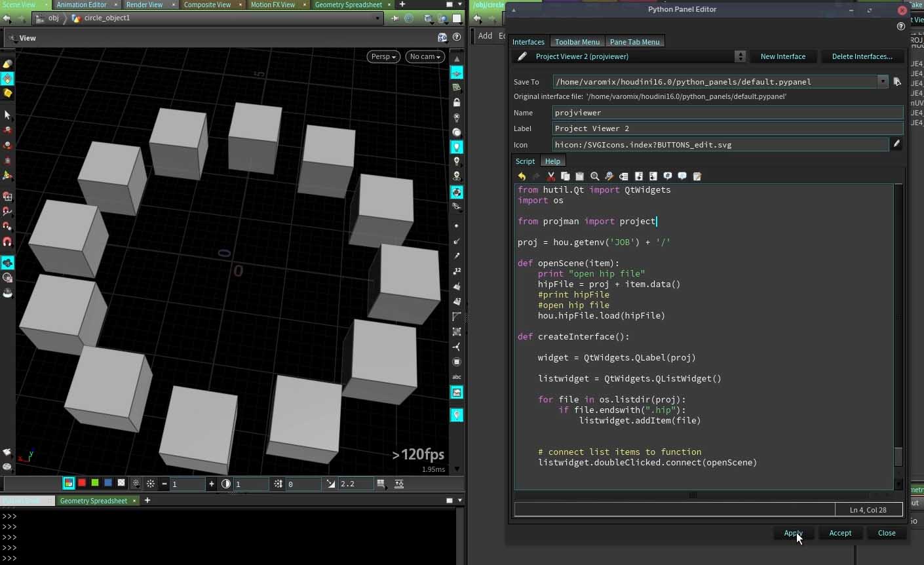Image resolution: width=924 pixels, height=565 pixels.
Task: Open the Render View tab
Action: (144, 5)
